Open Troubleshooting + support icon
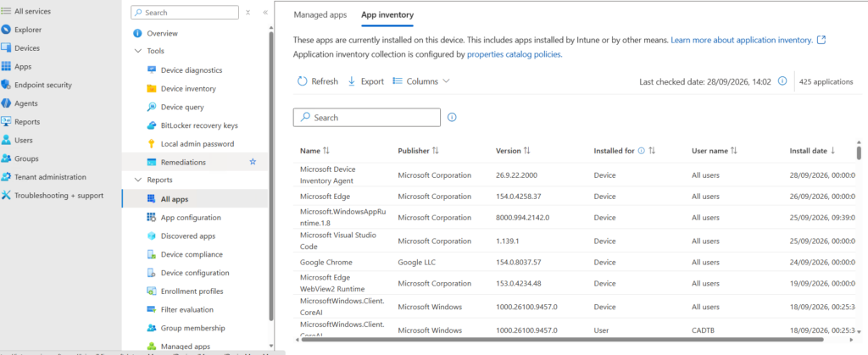The width and height of the screenshot is (868, 355). click(x=6, y=195)
